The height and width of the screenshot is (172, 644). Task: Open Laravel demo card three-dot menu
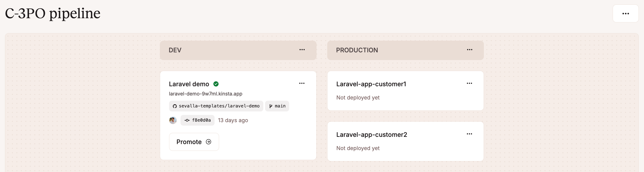click(x=302, y=84)
